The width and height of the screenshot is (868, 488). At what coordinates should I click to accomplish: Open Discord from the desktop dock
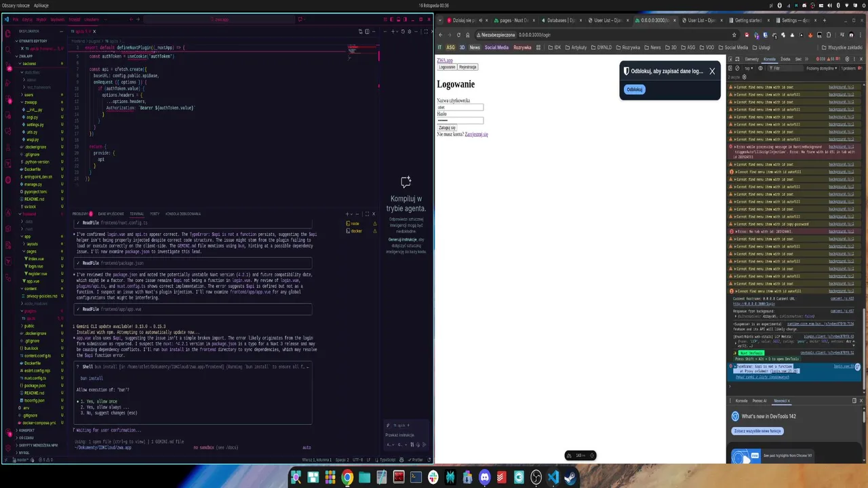485,477
